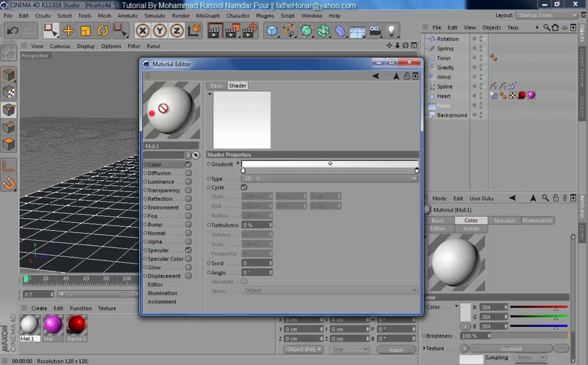Switch to the Basic shader tab
The image size is (588, 365).
217,86
